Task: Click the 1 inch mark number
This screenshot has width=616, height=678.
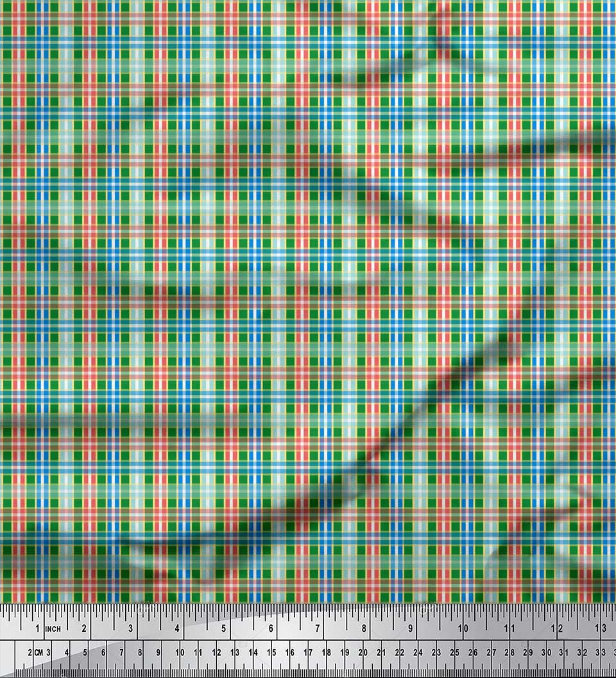Action: click(x=38, y=629)
